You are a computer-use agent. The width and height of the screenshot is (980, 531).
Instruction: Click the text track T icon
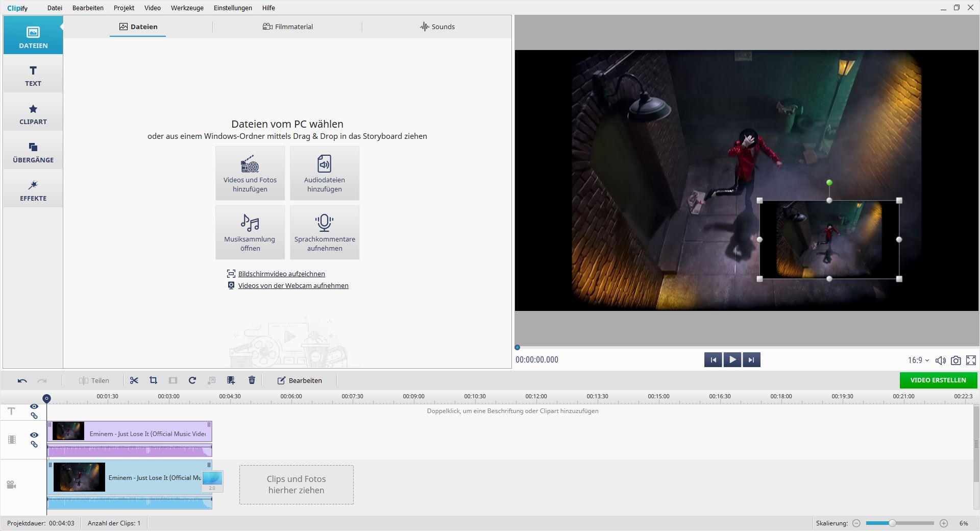pos(11,411)
